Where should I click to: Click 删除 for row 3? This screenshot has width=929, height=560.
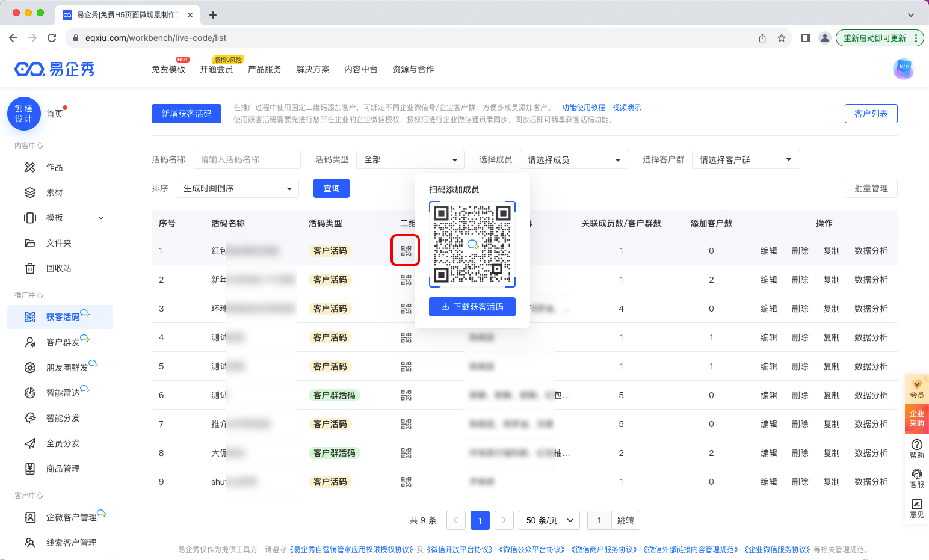tap(800, 309)
